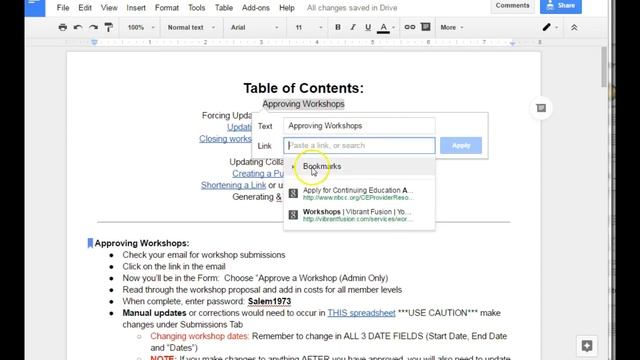Open the More toolbar dropdown
This screenshot has height=360, width=640.
pyautogui.click(x=451, y=27)
